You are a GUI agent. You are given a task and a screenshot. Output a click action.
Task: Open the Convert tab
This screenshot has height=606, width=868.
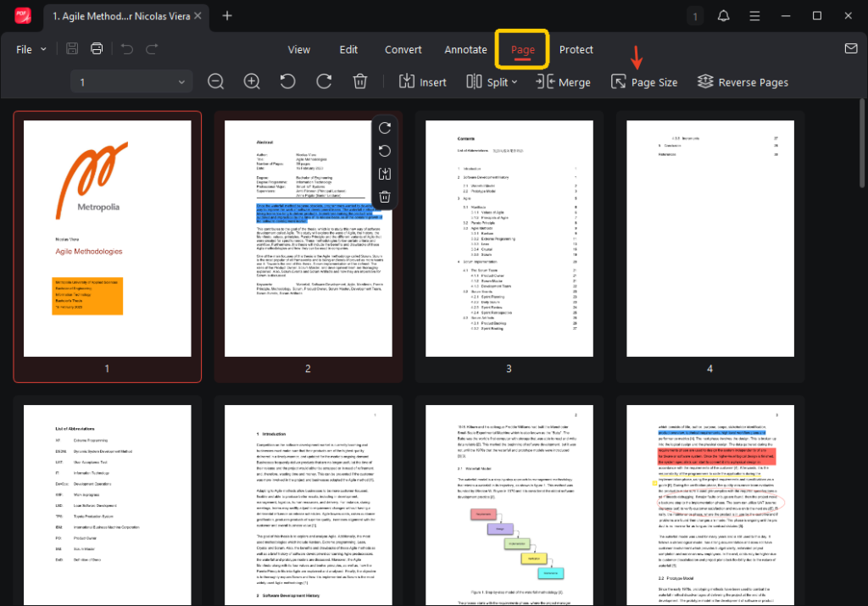pyautogui.click(x=403, y=49)
